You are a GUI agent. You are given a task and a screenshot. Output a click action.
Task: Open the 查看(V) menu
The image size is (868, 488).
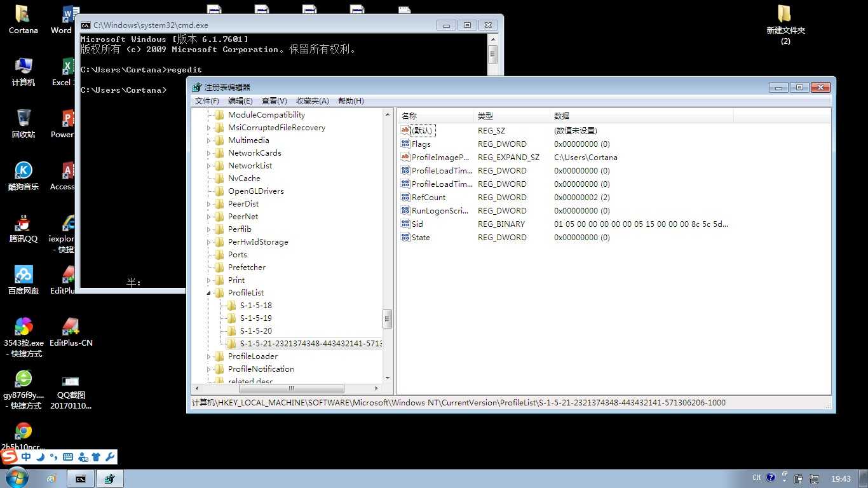click(275, 101)
